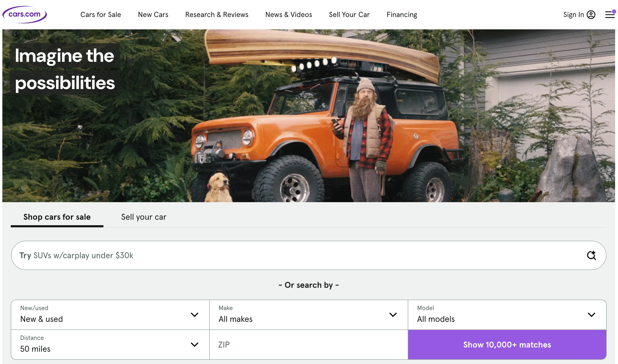Viewport: 618px width, 364px height.
Task: Open Research & Reviews menu
Action: point(217,15)
